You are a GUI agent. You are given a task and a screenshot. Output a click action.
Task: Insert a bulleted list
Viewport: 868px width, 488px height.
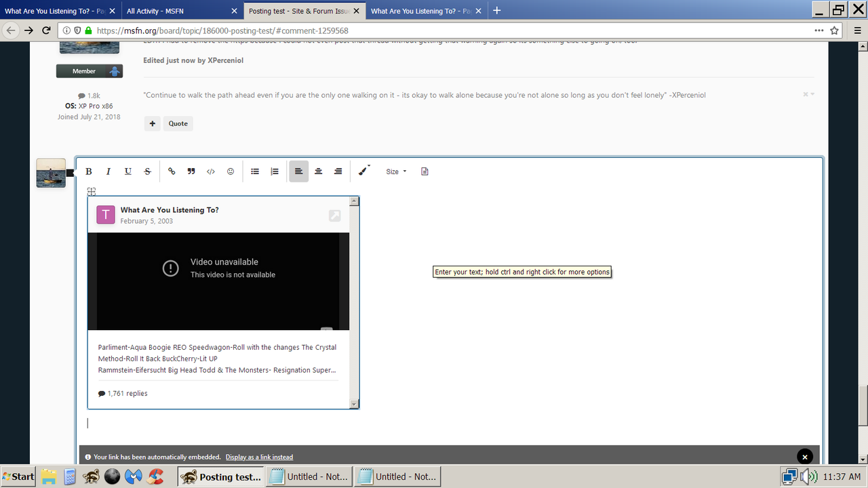tap(255, 171)
